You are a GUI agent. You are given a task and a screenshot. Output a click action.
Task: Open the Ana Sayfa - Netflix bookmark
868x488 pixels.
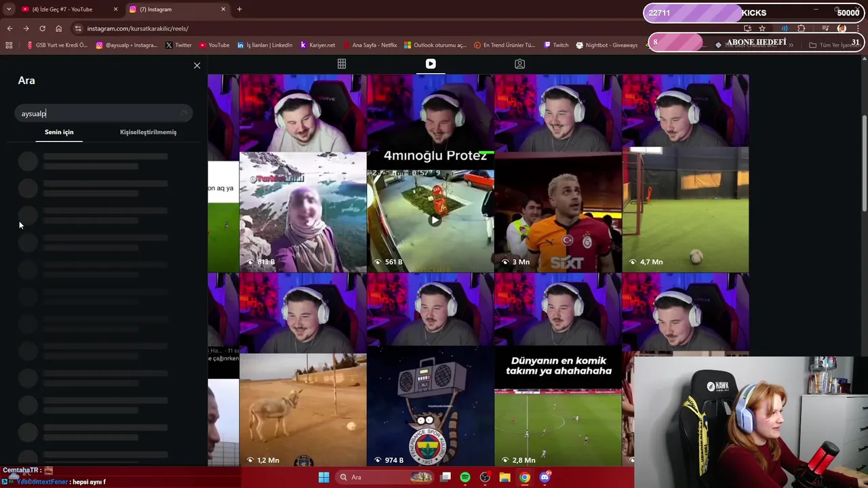pos(370,45)
